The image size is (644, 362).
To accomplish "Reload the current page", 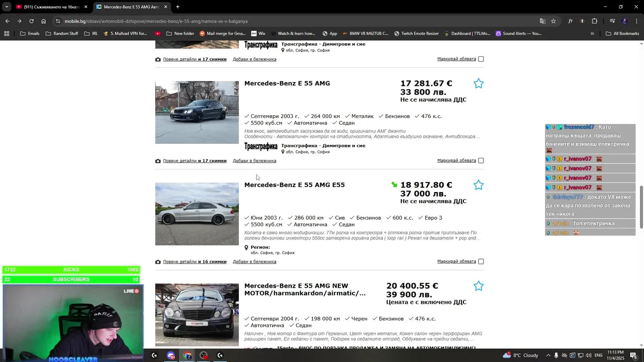I will [31, 21].
